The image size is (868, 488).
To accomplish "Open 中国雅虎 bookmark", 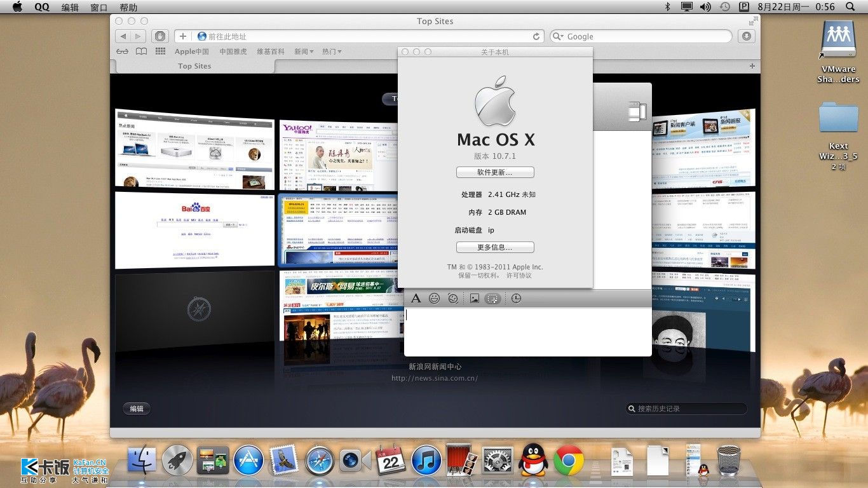I will (x=233, y=51).
